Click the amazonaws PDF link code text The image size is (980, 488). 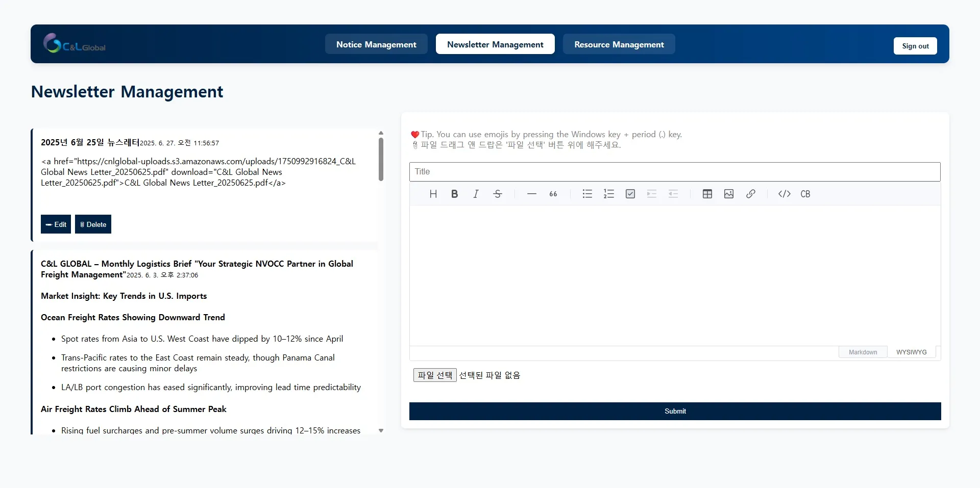coord(199,172)
